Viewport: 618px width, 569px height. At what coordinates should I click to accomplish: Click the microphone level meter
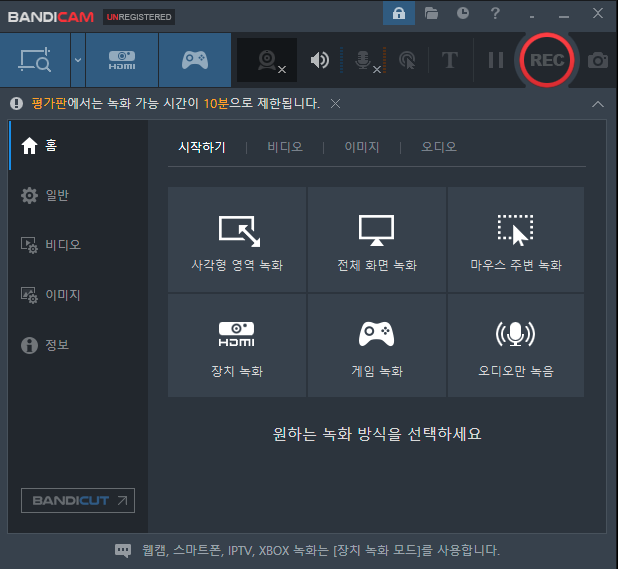[x=384, y=60]
